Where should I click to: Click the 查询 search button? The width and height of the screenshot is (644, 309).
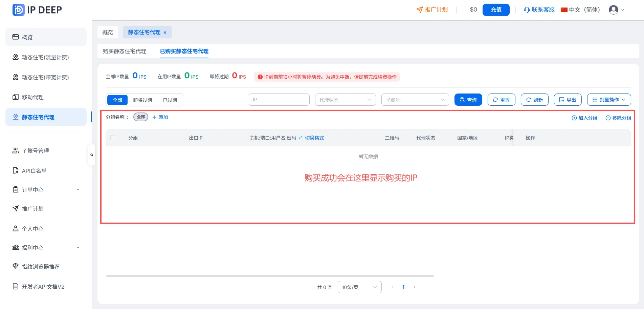click(x=468, y=100)
